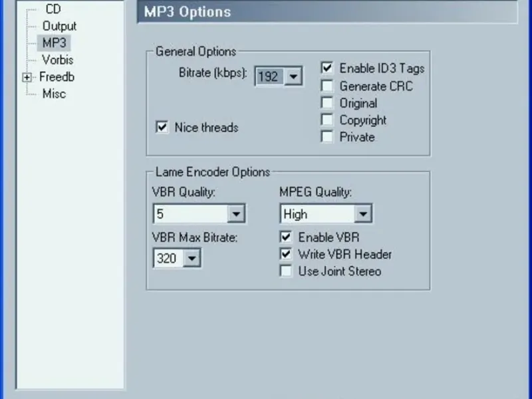Open the Vorbis settings page
This screenshot has width=532, height=399.
58,60
